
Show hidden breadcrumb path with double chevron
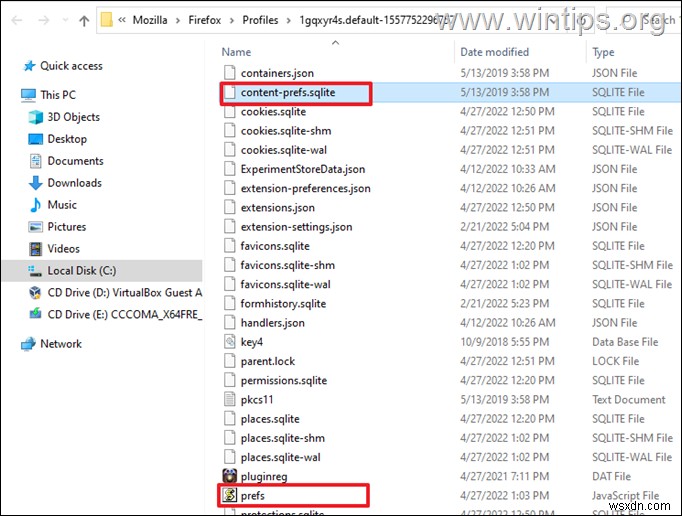(x=122, y=20)
